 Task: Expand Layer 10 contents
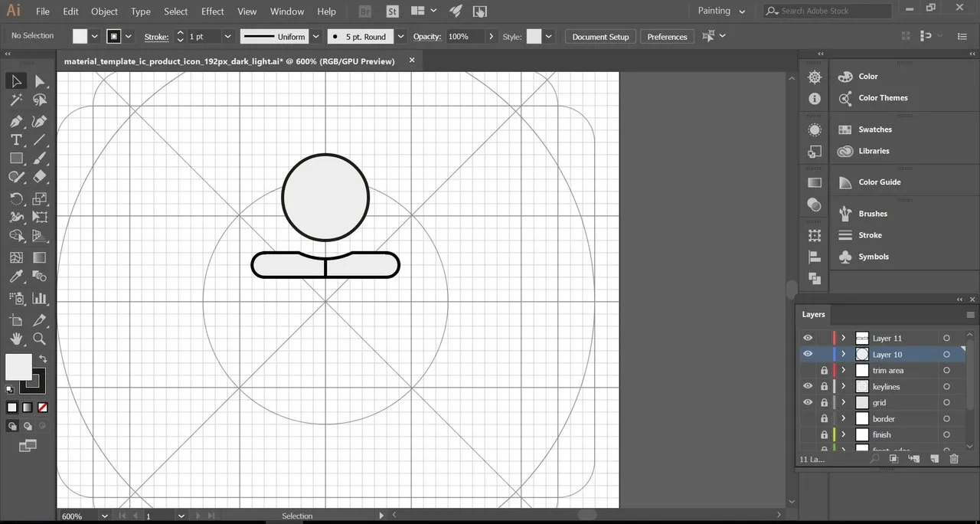844,354
